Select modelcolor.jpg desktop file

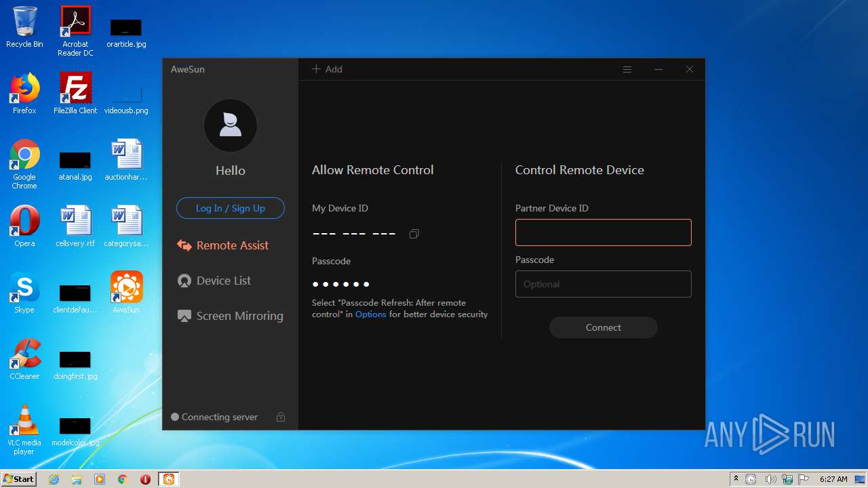click(75, 432)
